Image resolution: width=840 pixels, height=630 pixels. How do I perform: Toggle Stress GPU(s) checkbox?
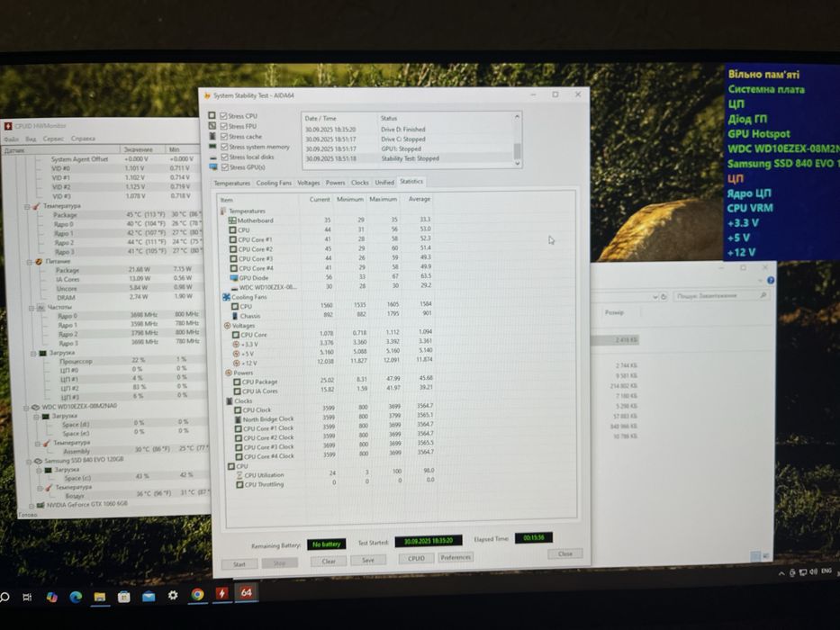pos(225,167)
